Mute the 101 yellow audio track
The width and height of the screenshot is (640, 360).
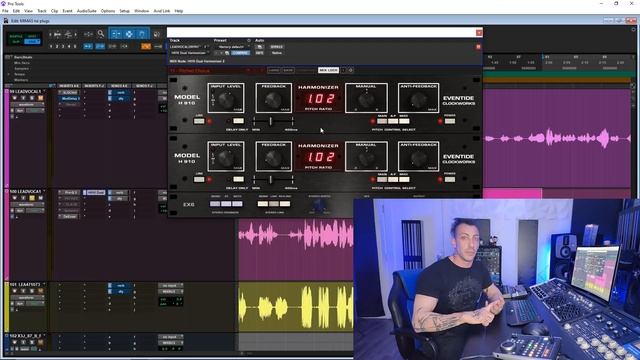(40, 291)
